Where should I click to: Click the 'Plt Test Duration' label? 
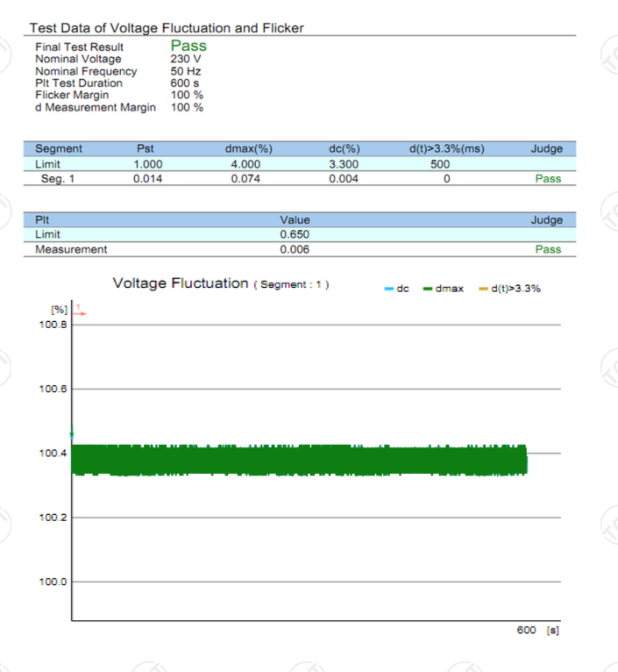79,82
